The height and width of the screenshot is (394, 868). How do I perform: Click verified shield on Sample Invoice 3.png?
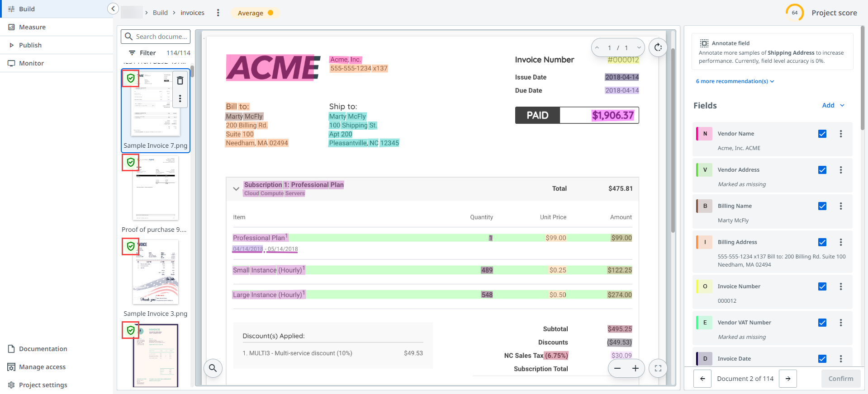pyautogui.click(x=131, y=246)
